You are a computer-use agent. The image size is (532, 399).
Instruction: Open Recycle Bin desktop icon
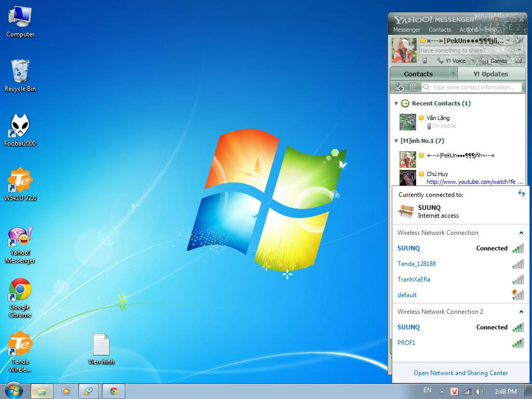tap(20, 76)
